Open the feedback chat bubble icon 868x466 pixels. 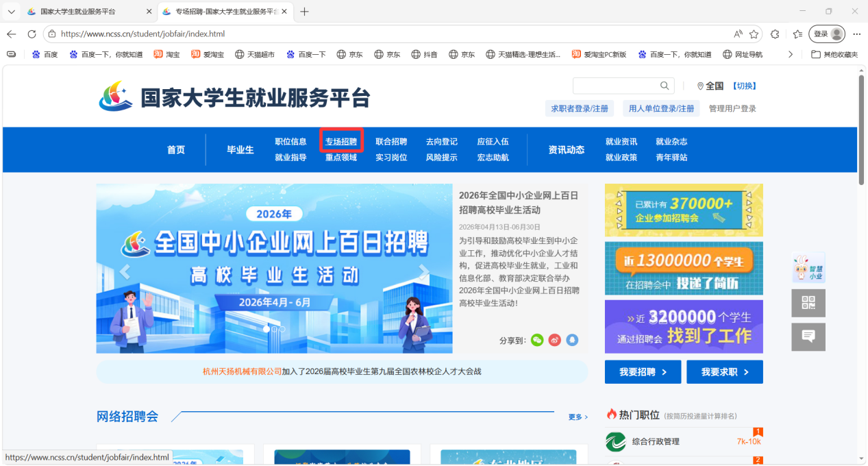point(808,336)
